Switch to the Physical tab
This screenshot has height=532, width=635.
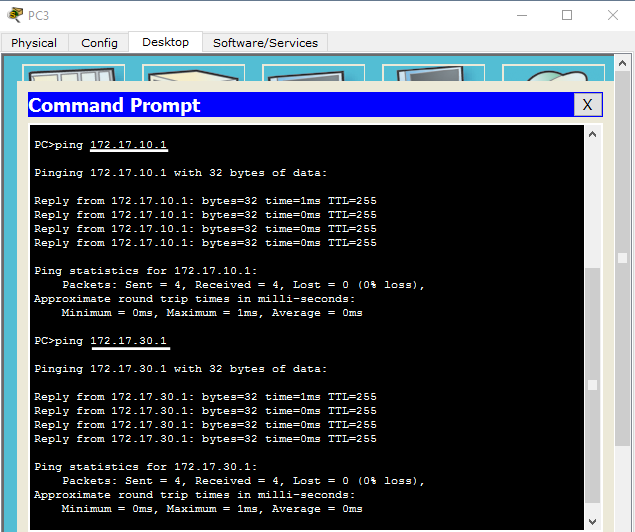pyautogui.click(x=34, y=43)
